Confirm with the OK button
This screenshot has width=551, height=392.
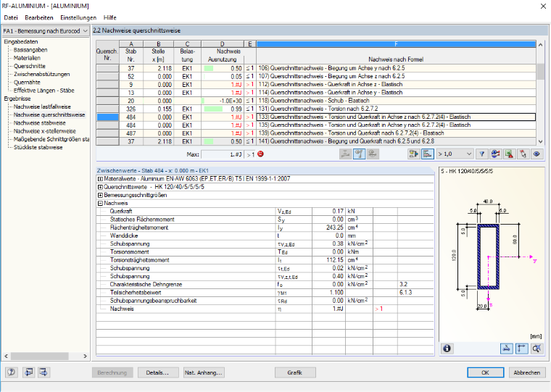point(485,372)
